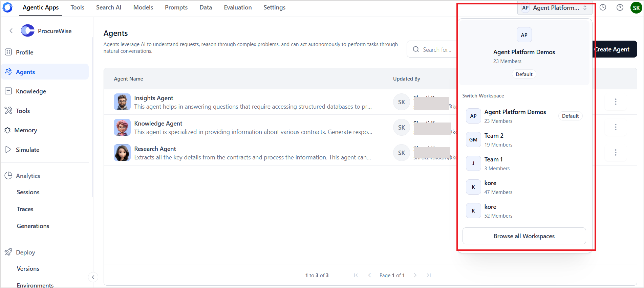The width and height of the screenshot is (644, 288).
Task: Open more options for Research Agent row
Action: click(616, 152)
